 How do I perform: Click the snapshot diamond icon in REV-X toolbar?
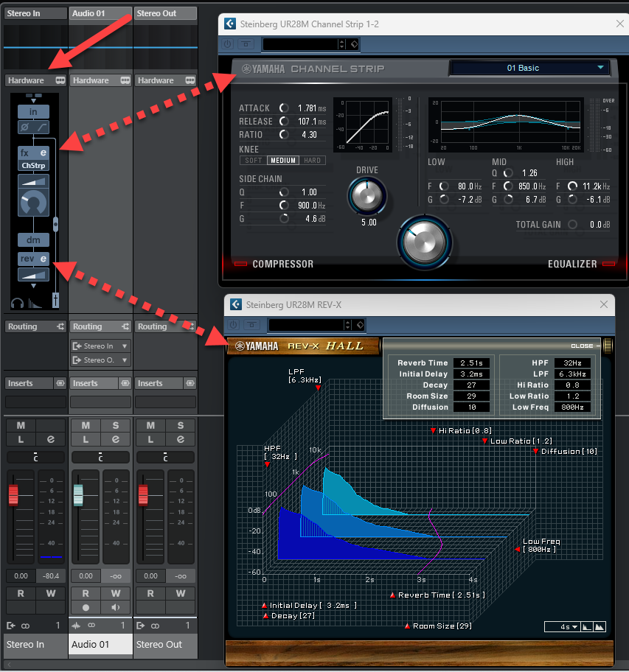(x=360, y=325)
